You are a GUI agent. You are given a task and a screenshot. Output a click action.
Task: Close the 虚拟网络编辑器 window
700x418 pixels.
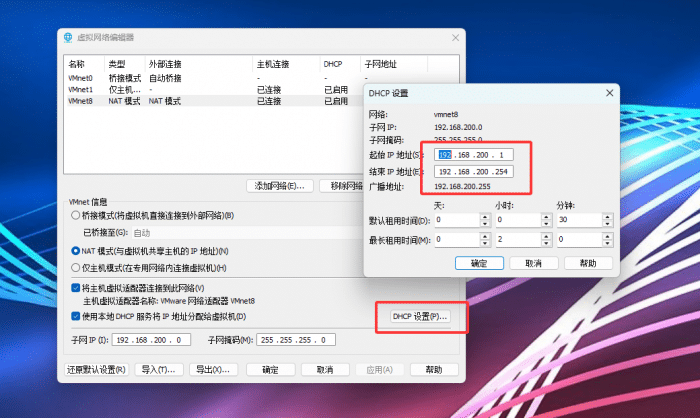click(456, 37)
